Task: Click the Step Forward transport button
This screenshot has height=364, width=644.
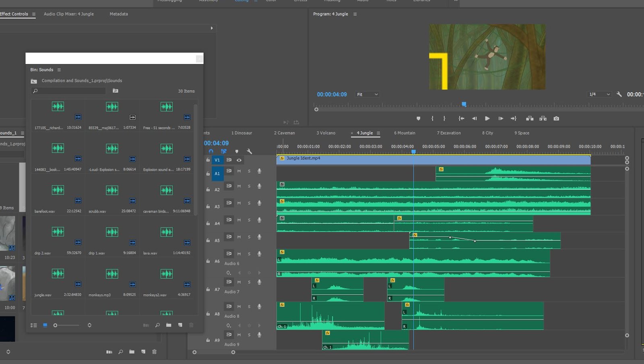Action: click(501, 118)
